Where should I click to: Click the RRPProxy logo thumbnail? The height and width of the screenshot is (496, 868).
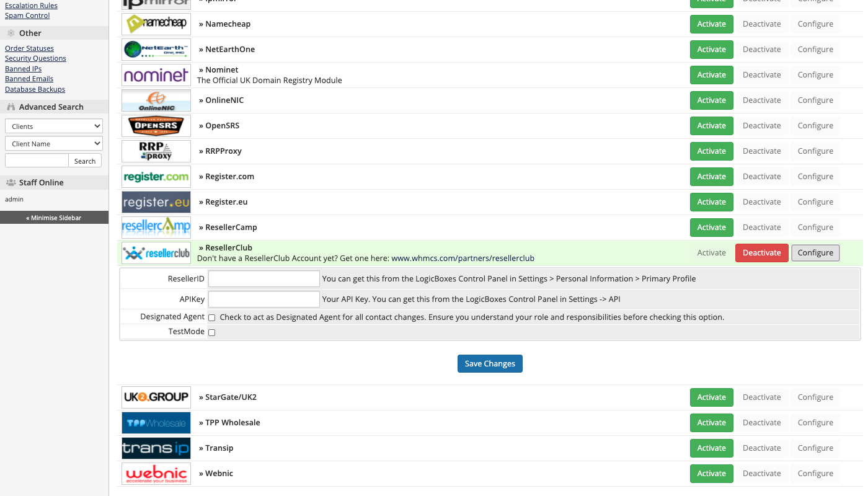click(156, 151)
